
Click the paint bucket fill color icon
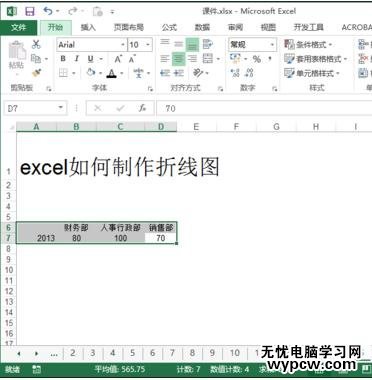[91, 73]
